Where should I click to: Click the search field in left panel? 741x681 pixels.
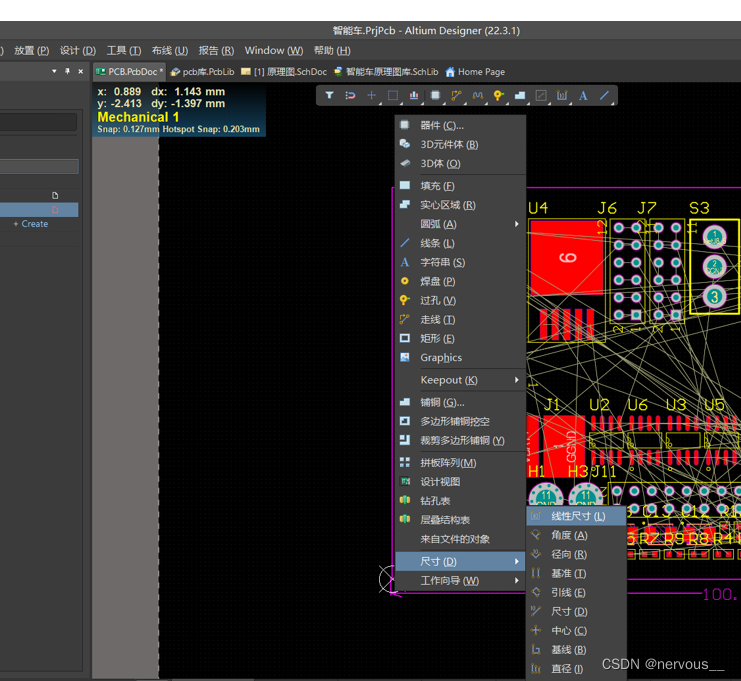click(38, 122)
